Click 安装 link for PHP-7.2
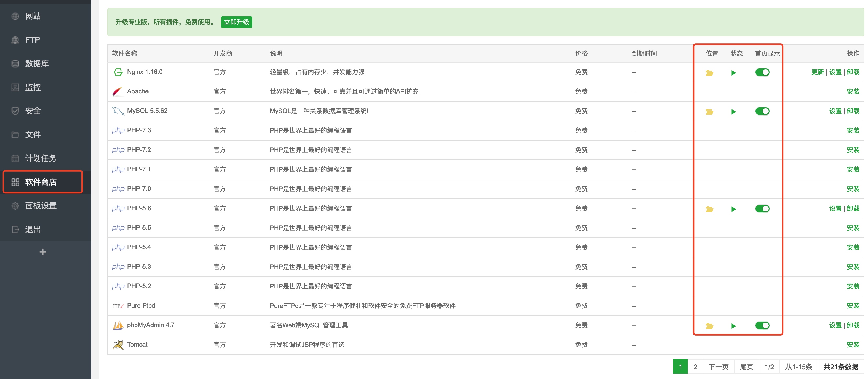 [x=853, y=150]
